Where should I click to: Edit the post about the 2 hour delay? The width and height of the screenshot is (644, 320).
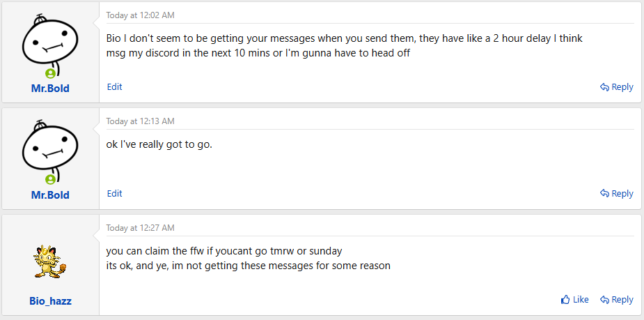point(114,87)
